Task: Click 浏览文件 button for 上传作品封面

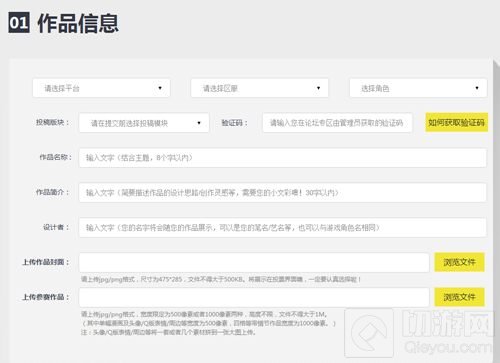Action: [x=459, y=262]
